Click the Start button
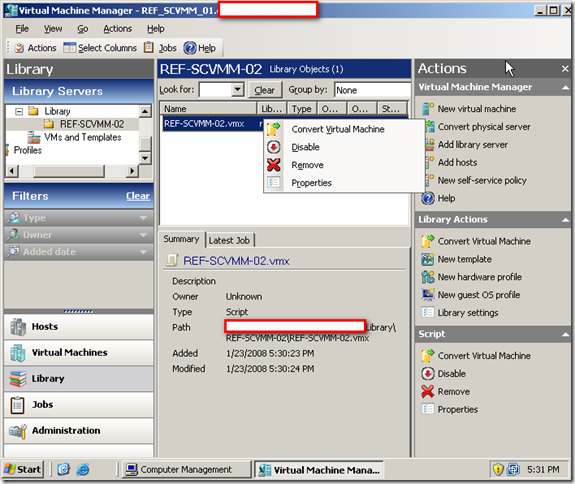 pyautogui.click(x=23, y=469)
